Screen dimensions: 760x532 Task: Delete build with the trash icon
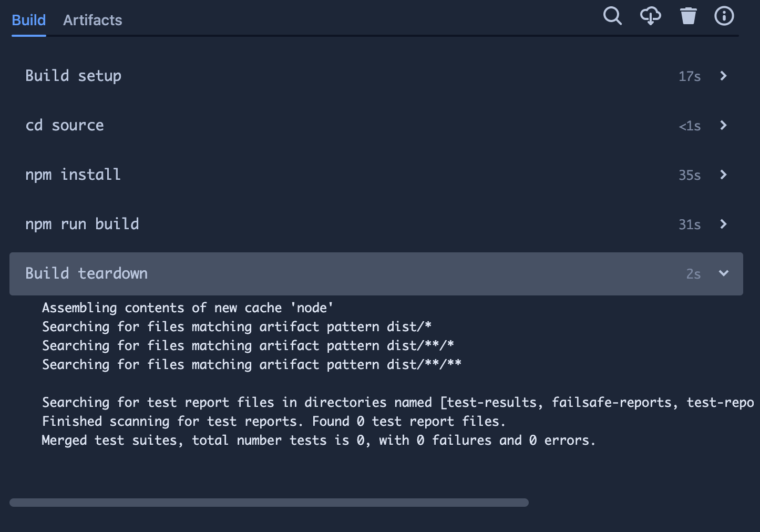[688, 16]
